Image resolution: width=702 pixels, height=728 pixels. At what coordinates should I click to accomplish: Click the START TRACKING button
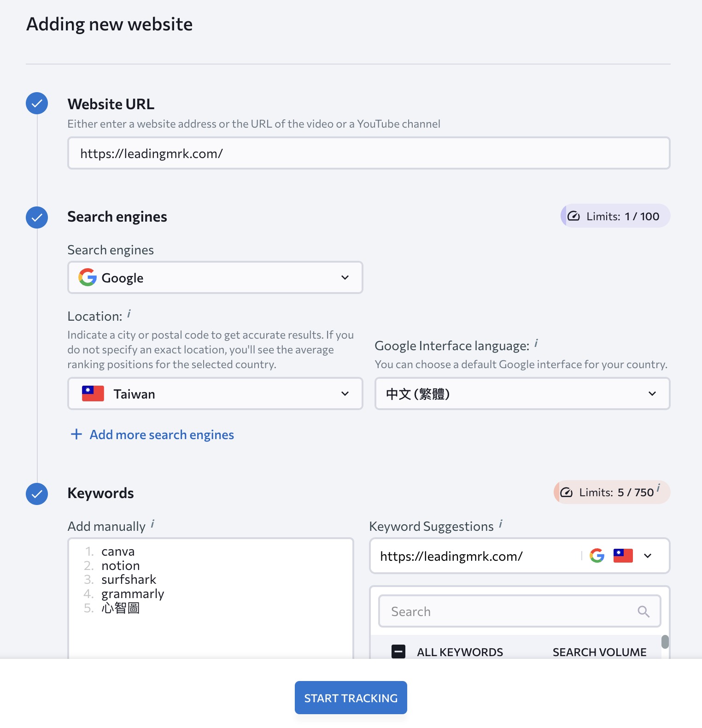click(351, 698)
